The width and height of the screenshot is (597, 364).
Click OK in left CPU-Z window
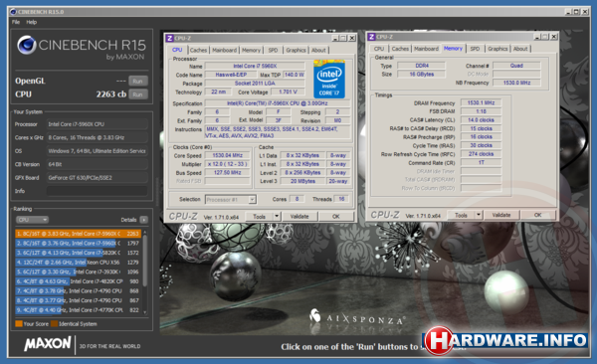336,217
